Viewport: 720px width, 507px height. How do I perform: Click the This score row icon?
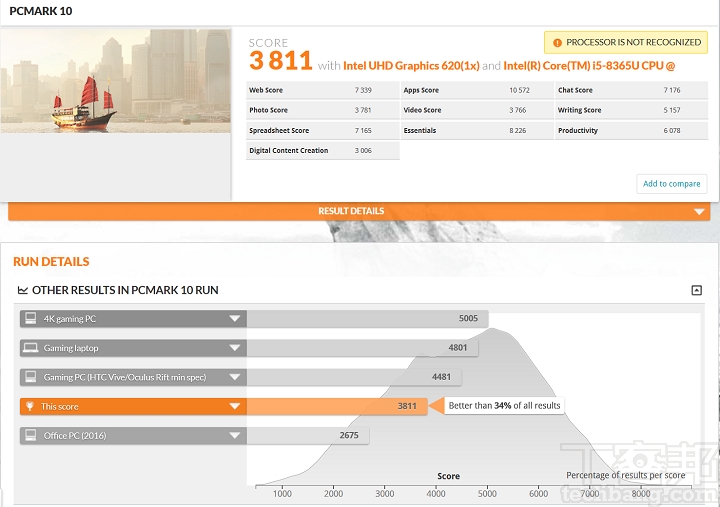[x=30, y=407]
